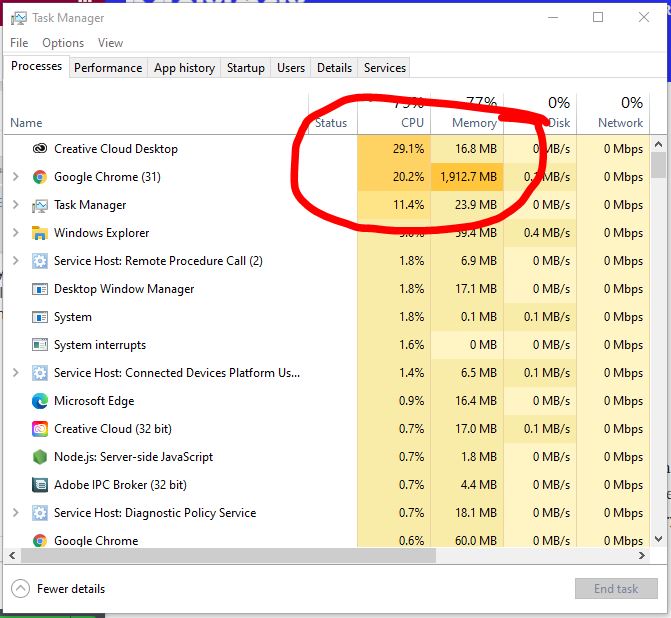This screenshot has width=671, height=618.
Task: Click the Microsoft Edge icon
Action: click(x=40, y=401)
